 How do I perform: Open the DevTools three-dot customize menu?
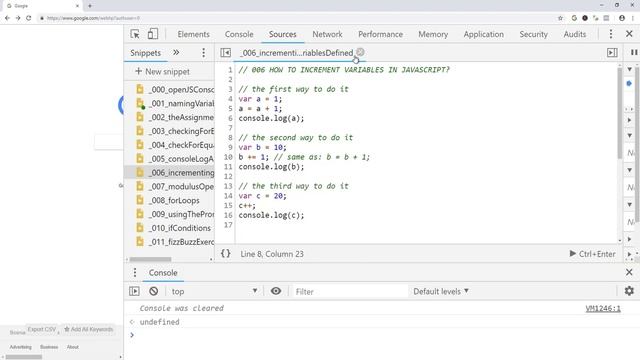pos(611,34)
